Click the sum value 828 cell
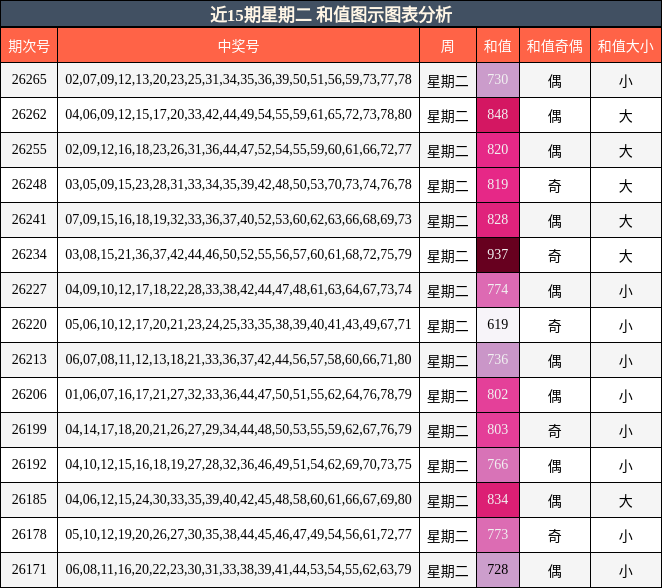The image size is (662, 588). (498, 220)
